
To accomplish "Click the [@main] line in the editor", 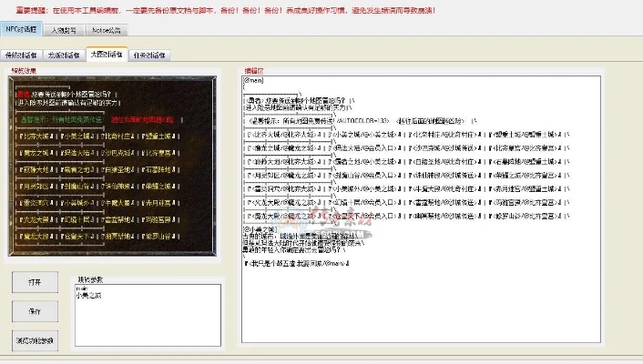I will click(253, 80).
